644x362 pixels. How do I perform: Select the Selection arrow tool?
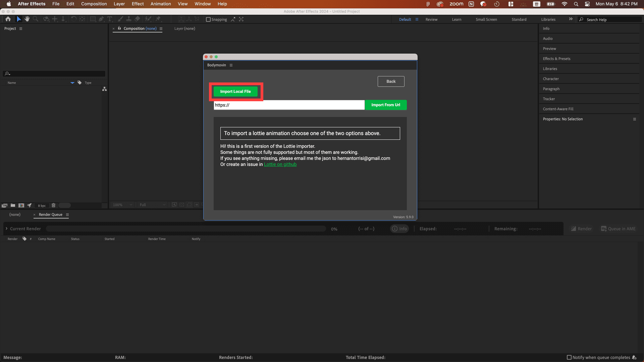tap(19, 19)
